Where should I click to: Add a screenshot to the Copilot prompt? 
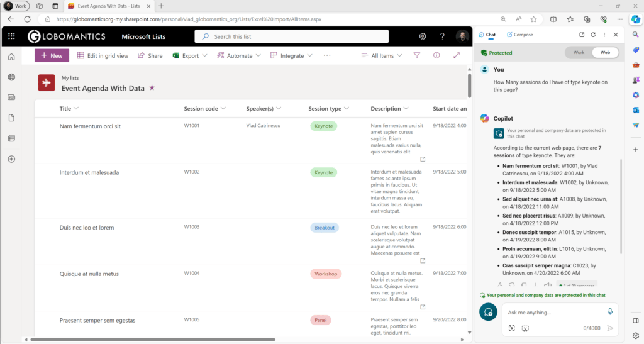click(525, 328)
